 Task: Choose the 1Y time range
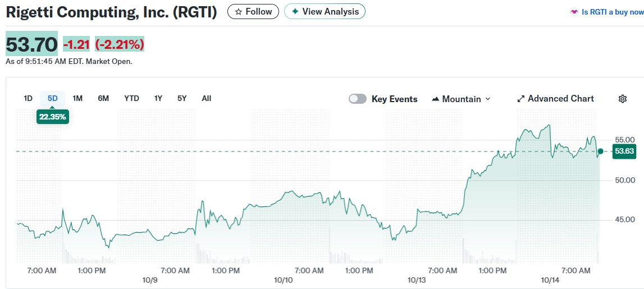158,98
